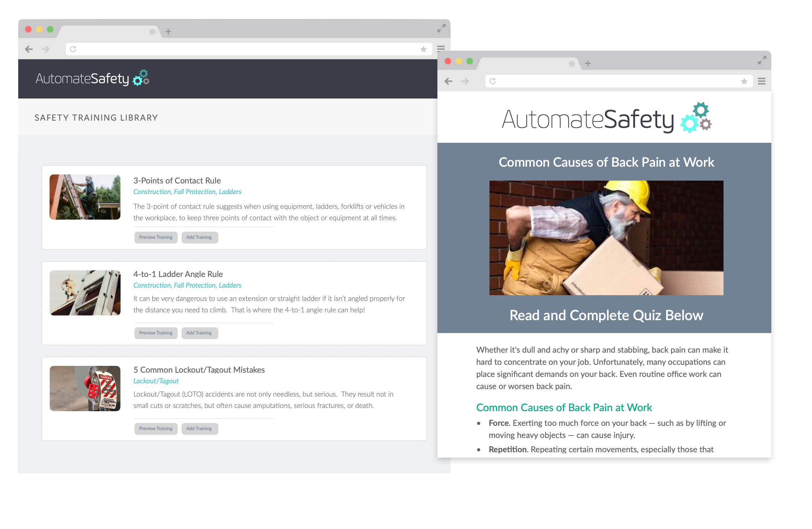Preview Training for 4-to-1 Ladder Angle Rule
812x529 pixels.
156,333
